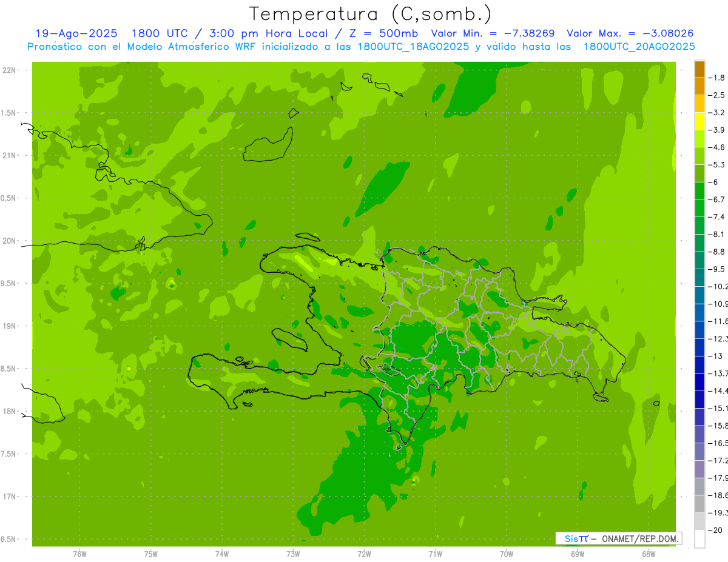The width and height of the screenshot is (728, 562).
Task: Click the 1800UTC_20AGO2025 validity end time
Action: coord(639,47)
